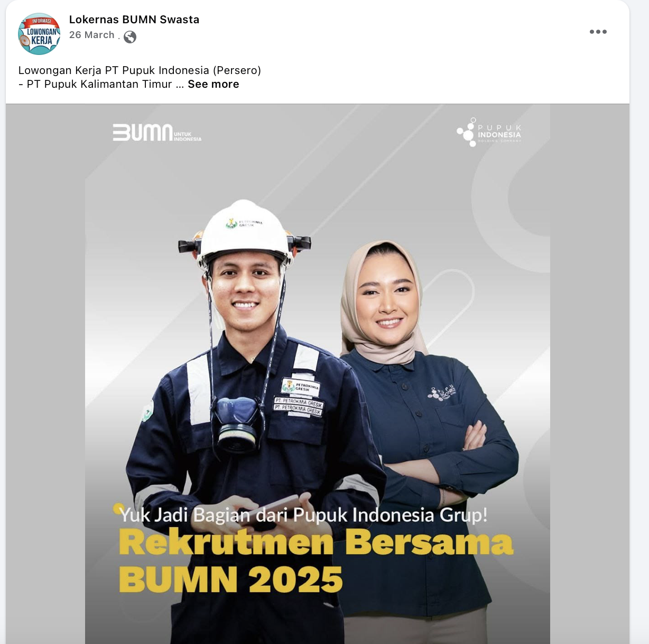Click the Yuk Jadi Bagian tagline text
The height and width of the screenshot is (644, 649).
point(303,514)
